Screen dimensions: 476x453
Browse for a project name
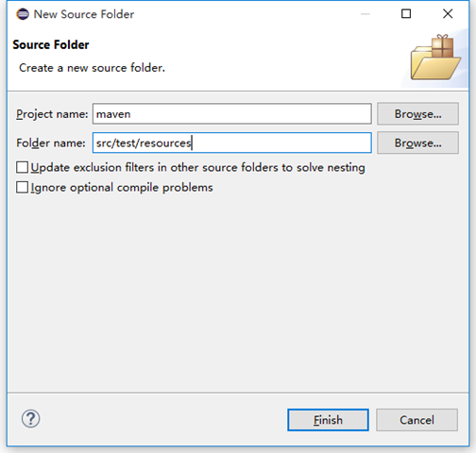click(x=417, y=114)
